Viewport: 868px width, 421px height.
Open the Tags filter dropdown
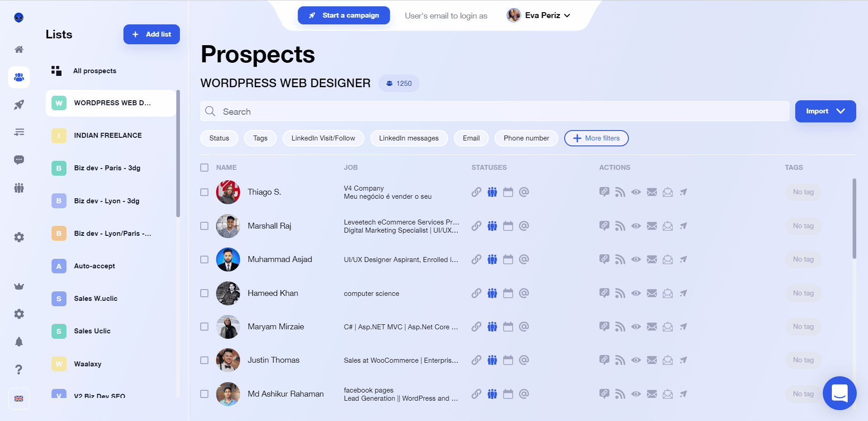tap(260, 138)
